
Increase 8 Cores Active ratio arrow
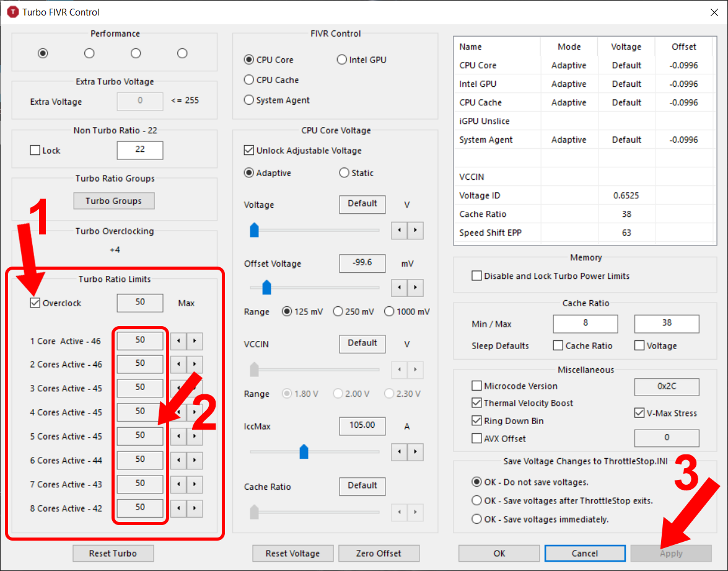point(195,508)
